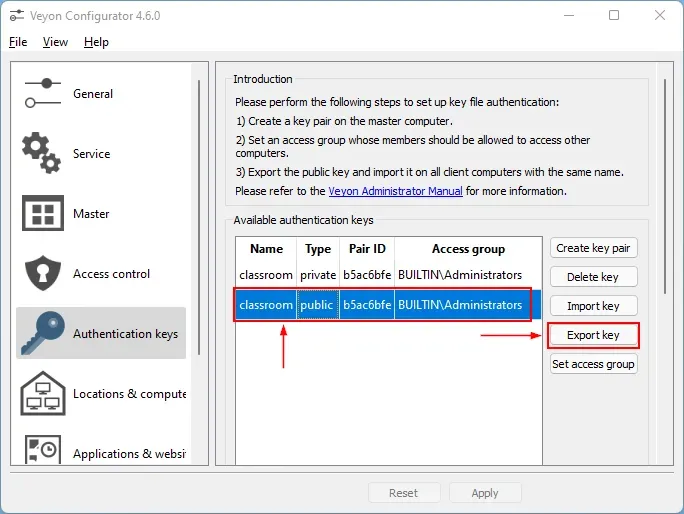Open the View menu
This screenshot has height=514, width=684.
point(55,42)
